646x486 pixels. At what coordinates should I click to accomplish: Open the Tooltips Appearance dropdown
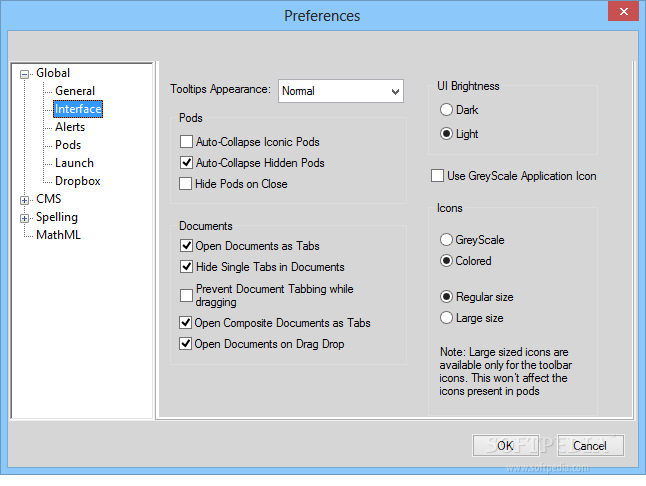tap(341, 91)
